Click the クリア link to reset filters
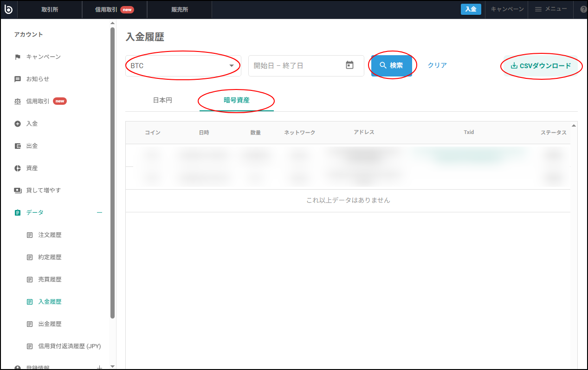Screen dimensions: 588x370 (x=437, y=65)
